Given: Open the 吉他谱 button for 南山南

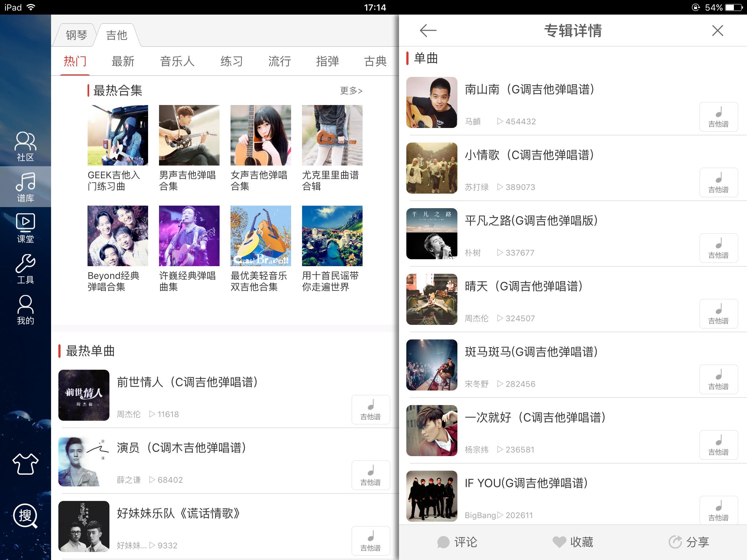Looking at the screenshot, I should (718, 117).
